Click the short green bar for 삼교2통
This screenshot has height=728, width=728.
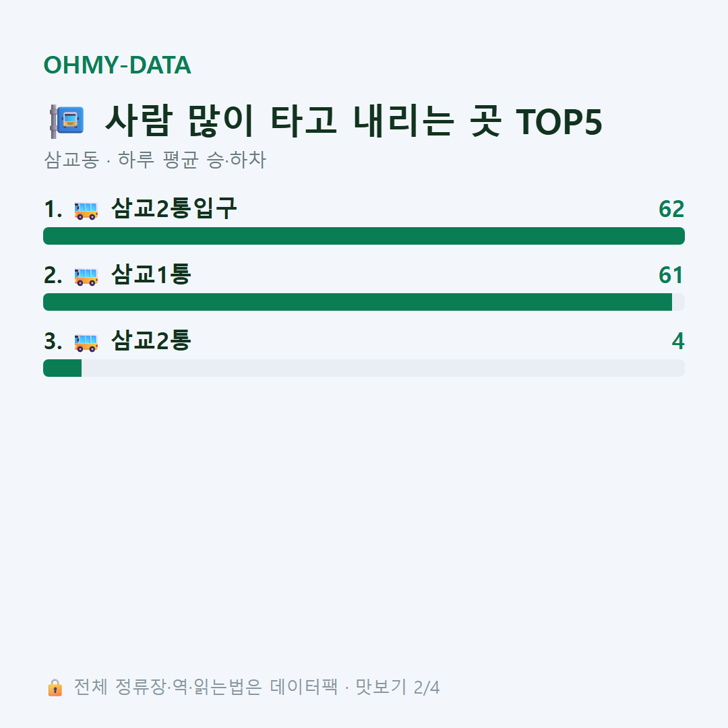[x=62, y=368]
